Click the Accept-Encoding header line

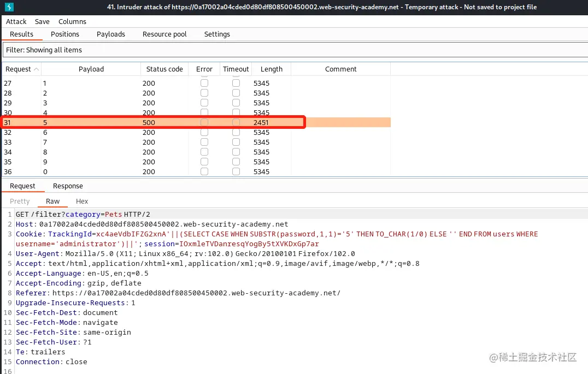click(79, 283)
